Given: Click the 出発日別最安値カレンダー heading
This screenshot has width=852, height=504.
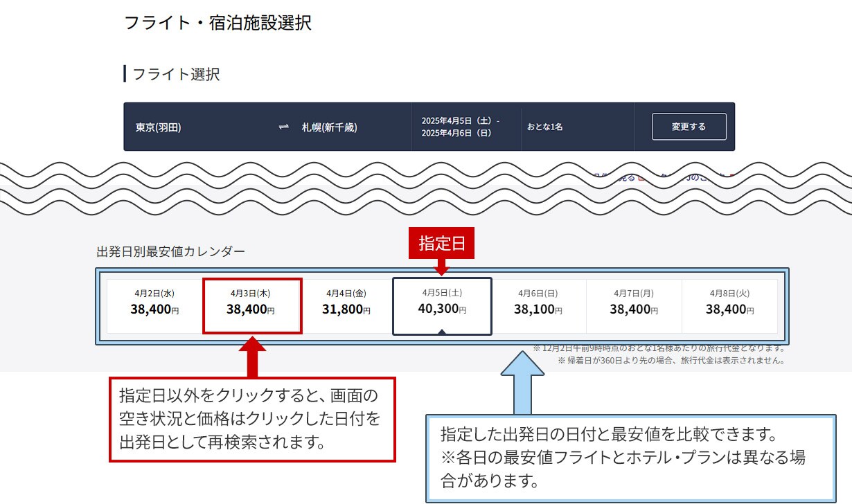Looking at the screenshot, I should click(x=170, y=251).
